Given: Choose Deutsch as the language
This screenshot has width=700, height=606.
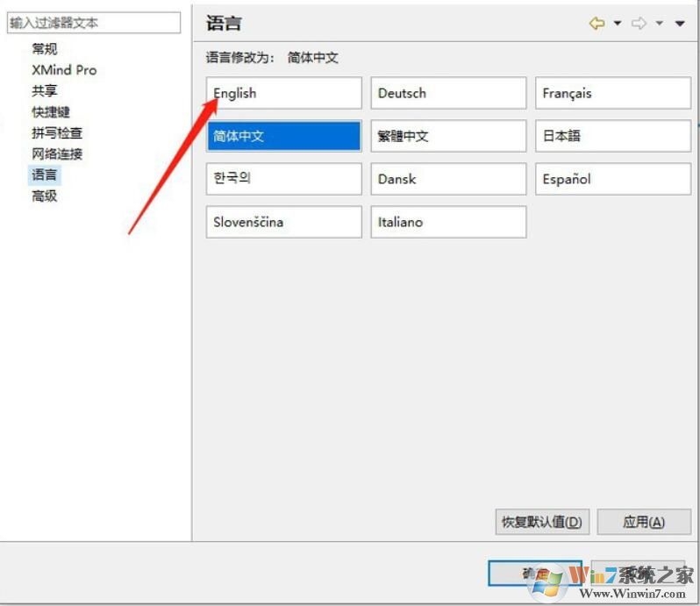Looking at the screenshot, I should click(x=448, y=93).
